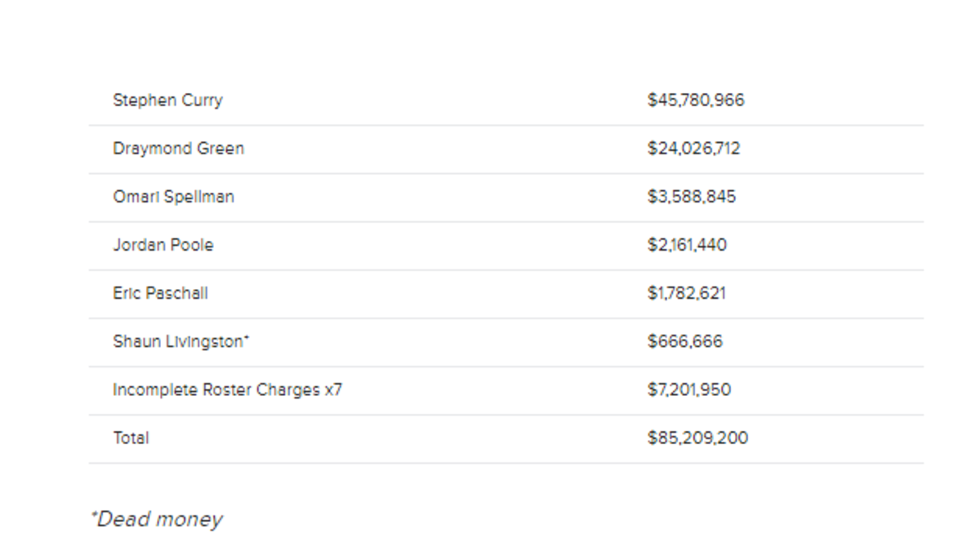
Task: Select the Total row label
Action: [131, 438]
